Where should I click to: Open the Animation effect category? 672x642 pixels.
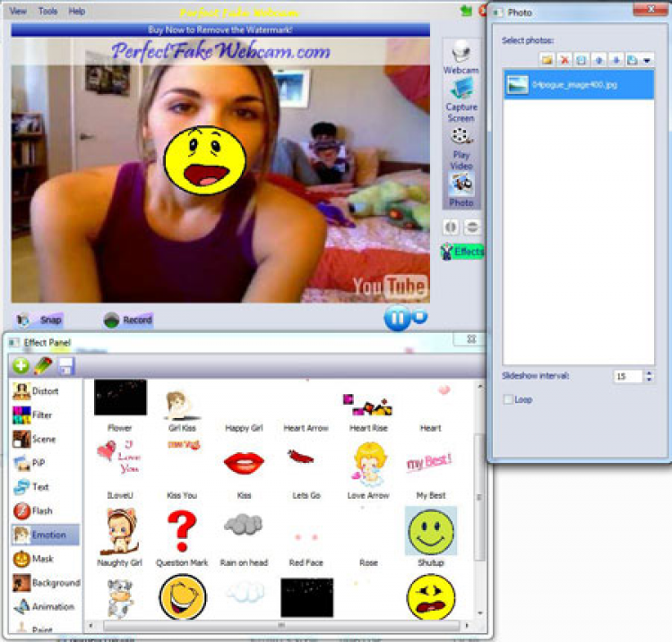coord(44,607)
